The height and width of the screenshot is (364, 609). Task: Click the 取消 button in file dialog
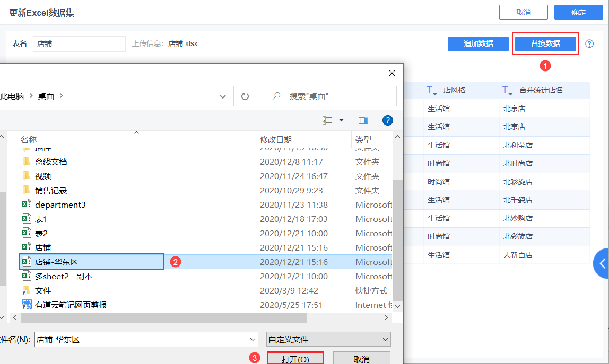coord(362,359)
